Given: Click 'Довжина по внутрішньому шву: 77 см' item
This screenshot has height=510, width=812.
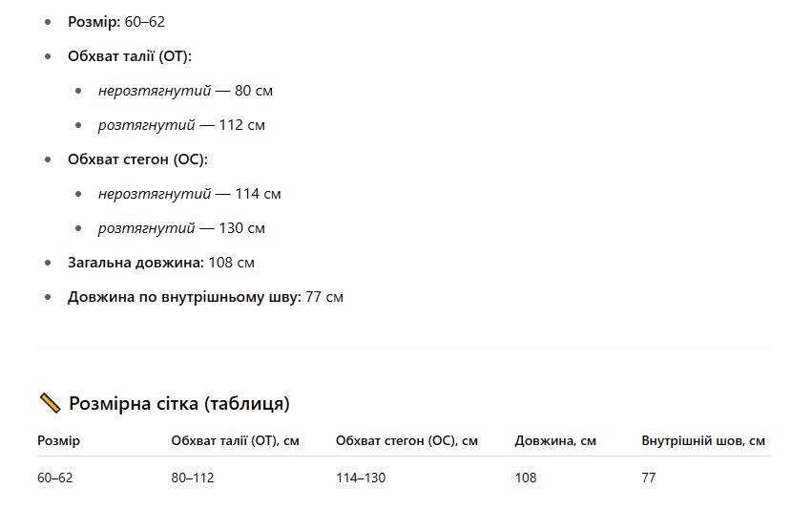Looking at the screenshot, I should coord(205,297).
